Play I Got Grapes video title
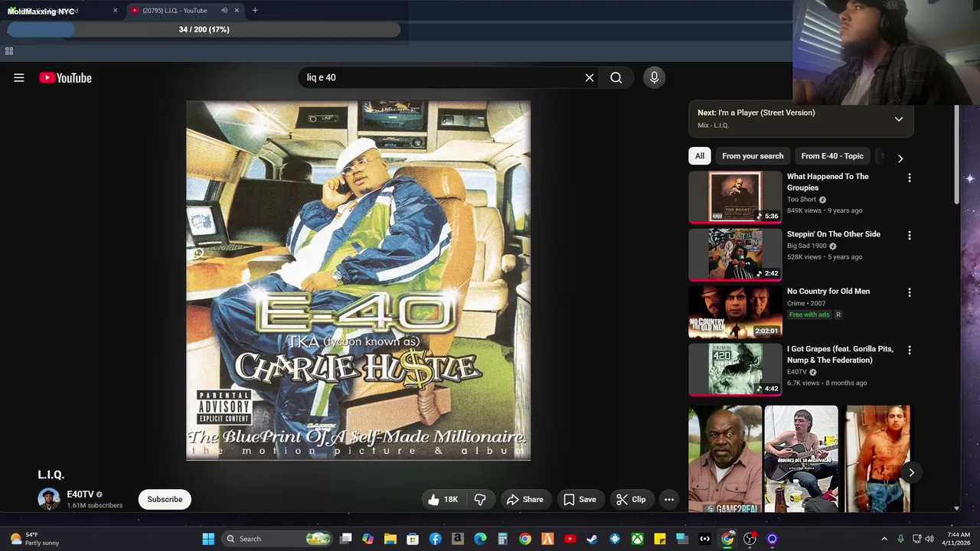The height and width of the screenshot is (551, 980). (x=840, y=354)
